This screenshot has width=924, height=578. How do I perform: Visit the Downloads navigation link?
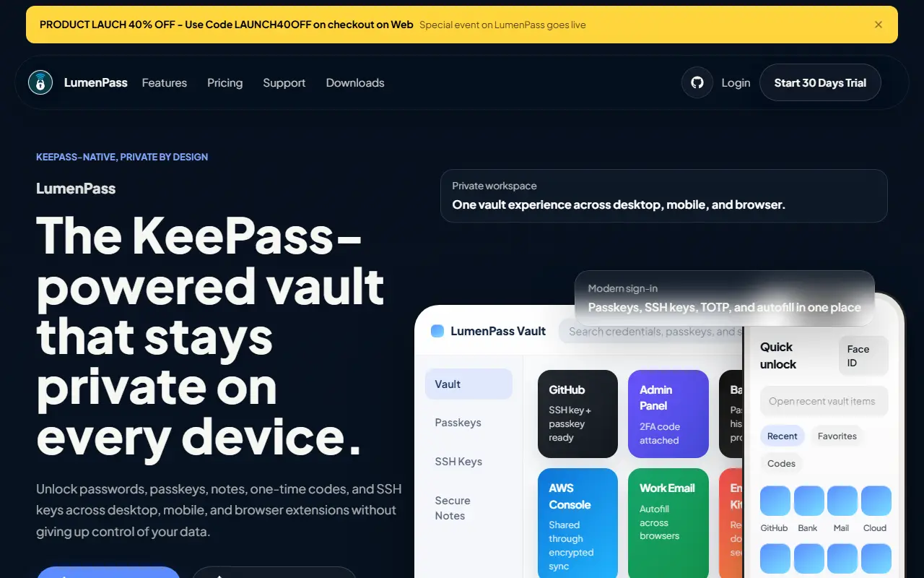(355, 82)
